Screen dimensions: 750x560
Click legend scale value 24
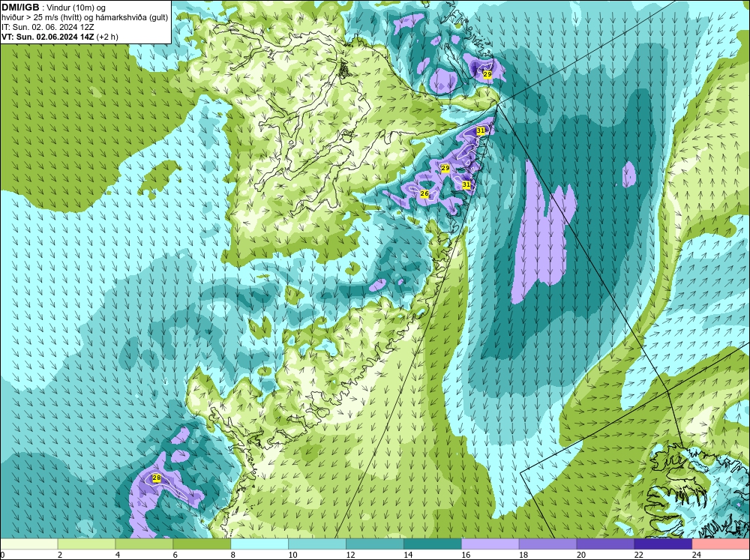pyautogui.click(x=697, y=555)
